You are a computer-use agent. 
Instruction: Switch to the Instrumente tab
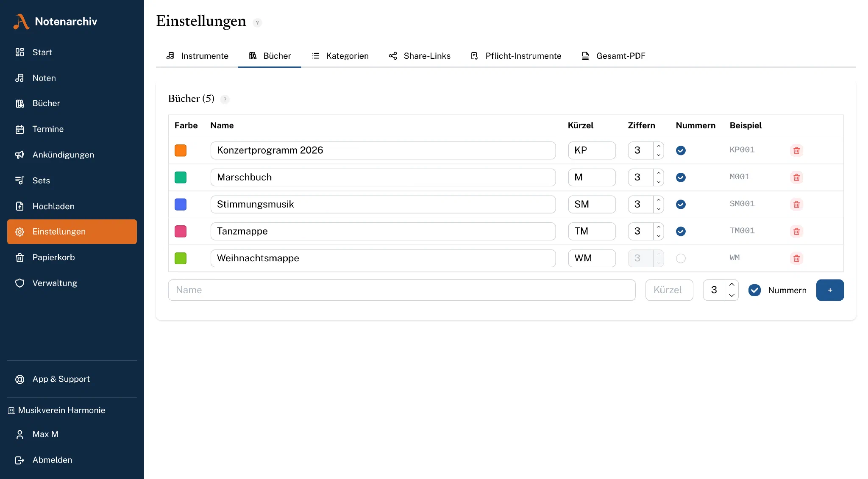tap(197, 56)
